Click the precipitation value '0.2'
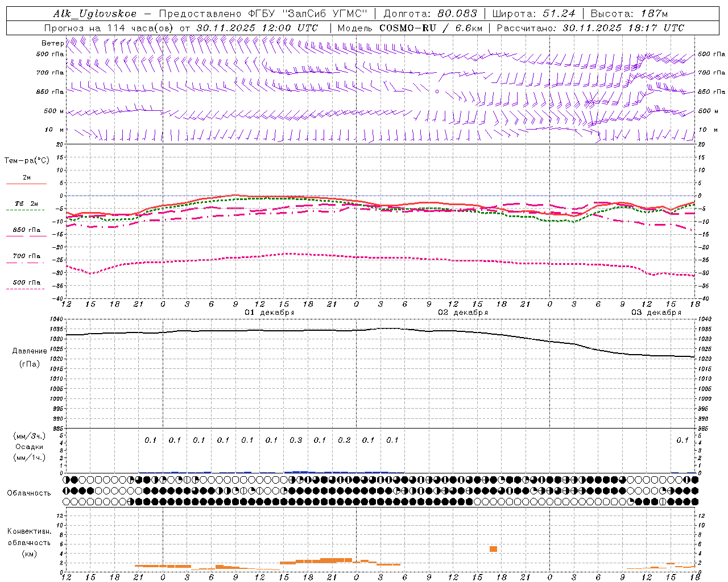The height and width of the screenshot is (582, 728). pyautogui.click(x=344, y=440)
